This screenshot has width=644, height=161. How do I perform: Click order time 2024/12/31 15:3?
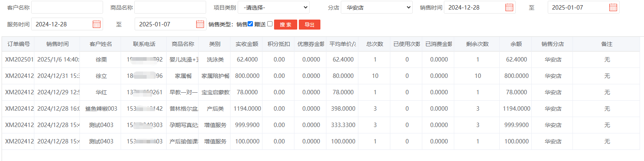[58, 76]
